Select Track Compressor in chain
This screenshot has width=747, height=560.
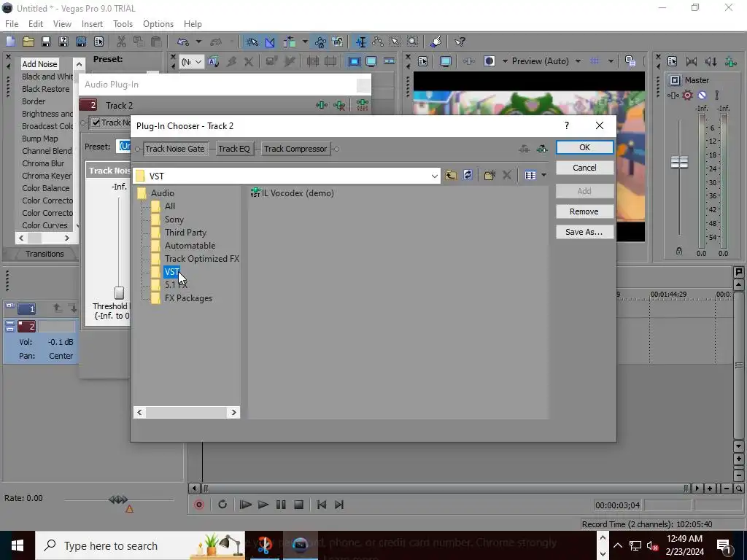coord(295,149)
